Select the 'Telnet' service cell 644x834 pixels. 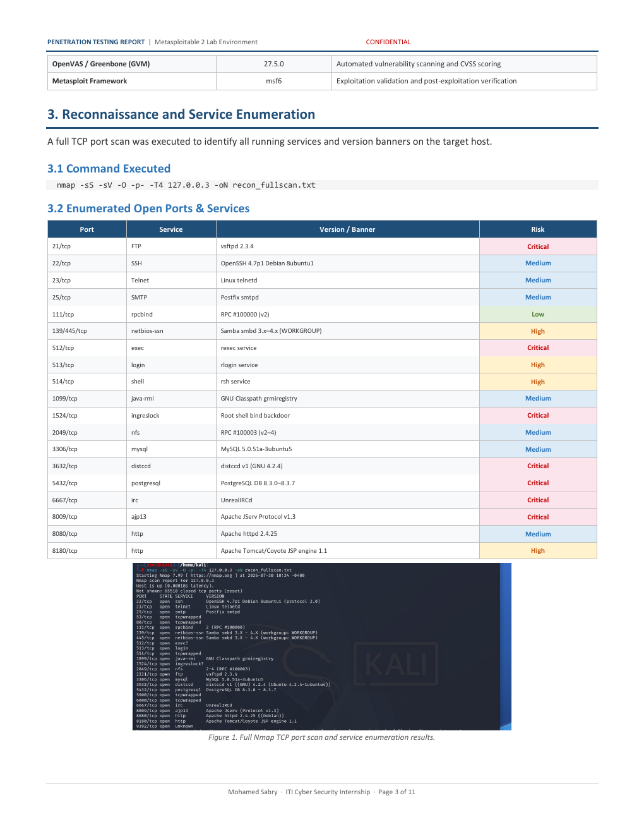171,281
